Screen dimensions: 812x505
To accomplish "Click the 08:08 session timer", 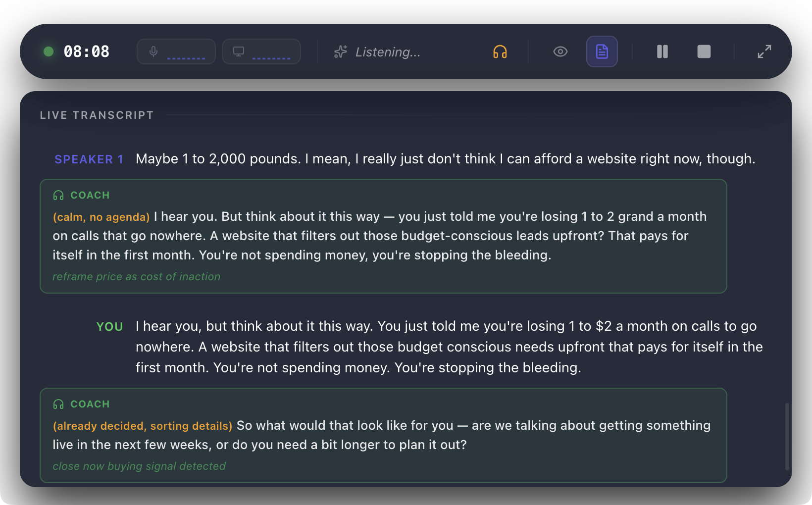I will [x=87, y=51].
